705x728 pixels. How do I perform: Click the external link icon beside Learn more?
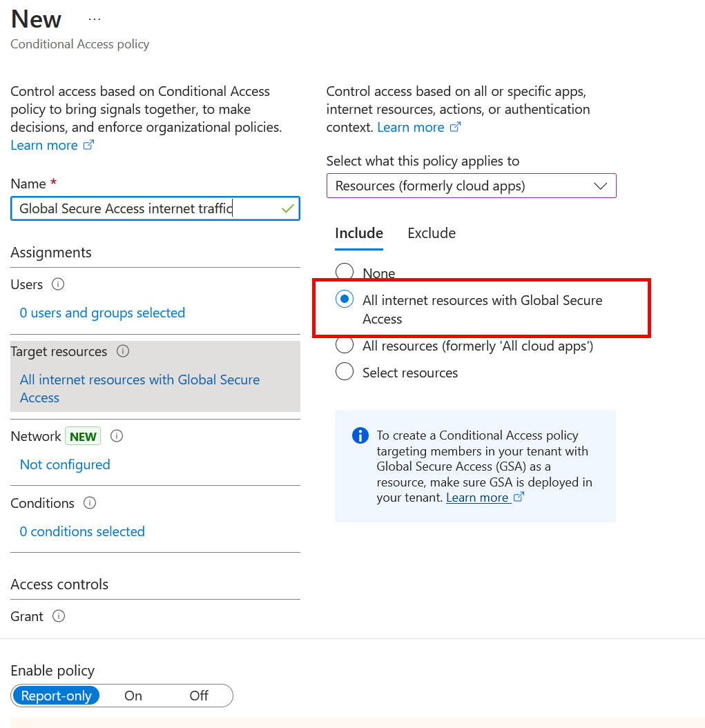click(88, 145)
